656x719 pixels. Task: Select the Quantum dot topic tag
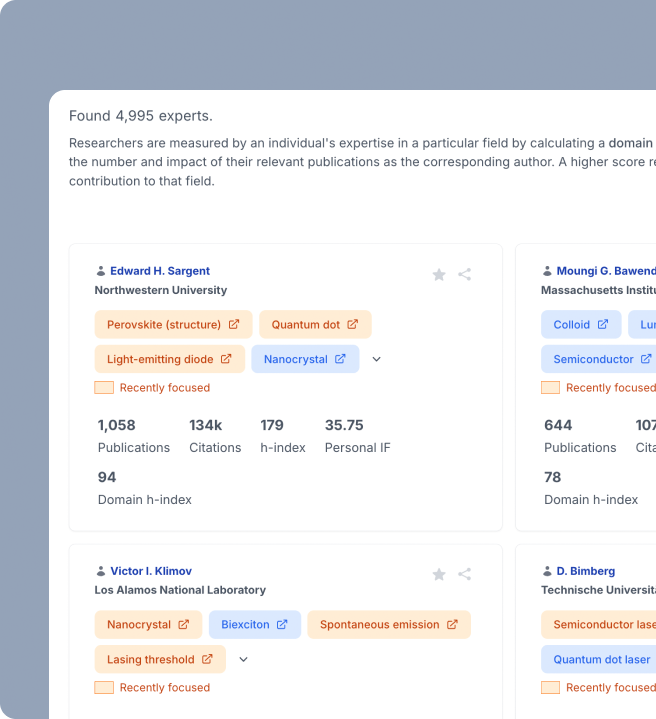coord(315,325)
